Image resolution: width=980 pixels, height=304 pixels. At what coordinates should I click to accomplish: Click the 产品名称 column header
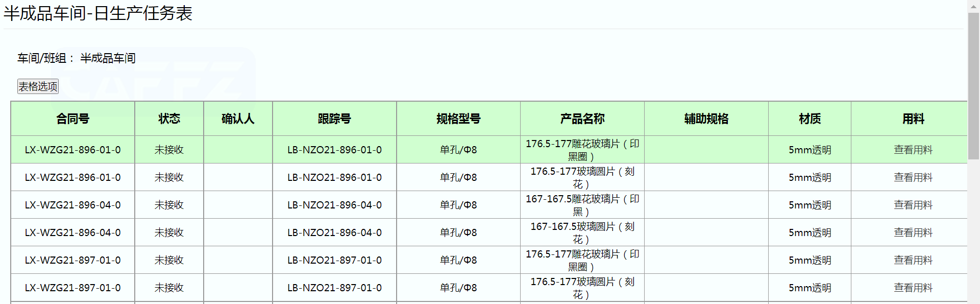tap(582, 119)
